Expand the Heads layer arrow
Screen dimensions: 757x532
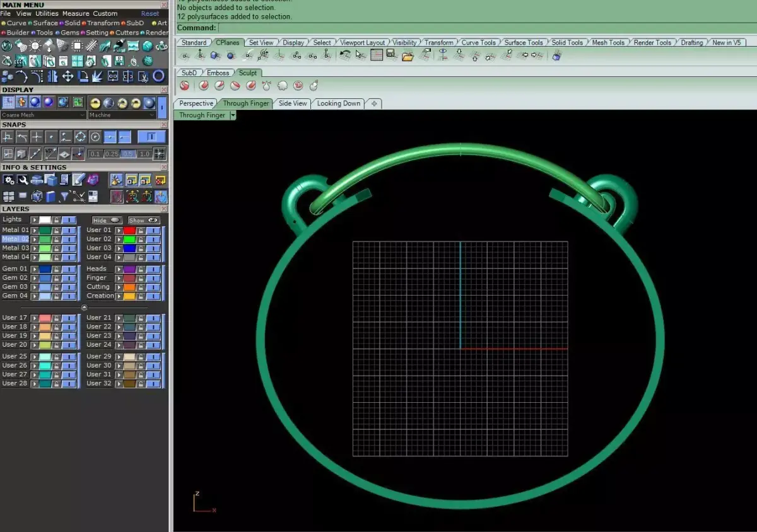click(x=119, y=269)
